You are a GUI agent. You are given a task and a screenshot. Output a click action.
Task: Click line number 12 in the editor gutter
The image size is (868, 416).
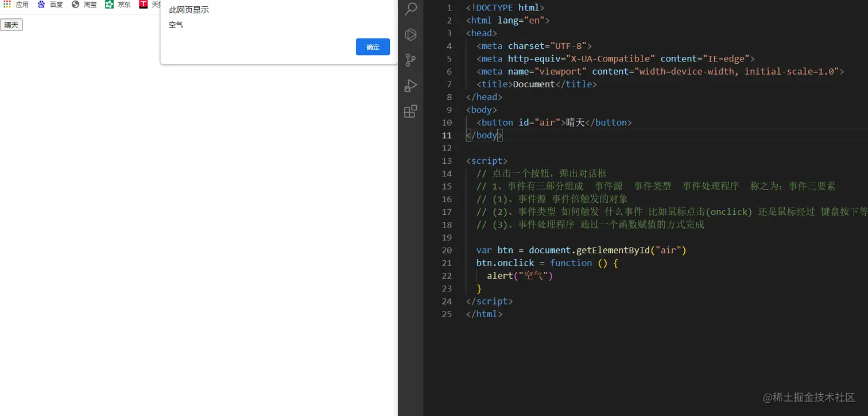[447, 148]
